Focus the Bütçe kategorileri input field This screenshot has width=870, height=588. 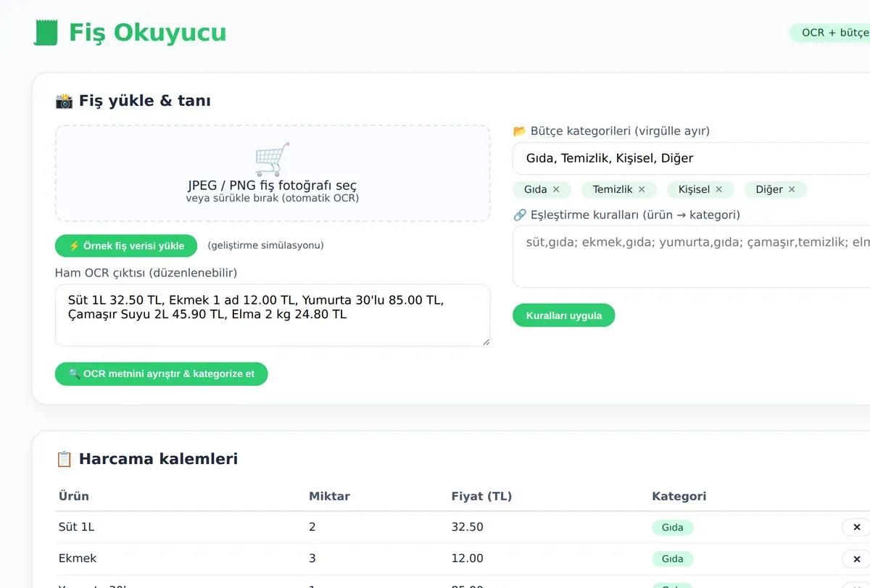click(691, 158)
